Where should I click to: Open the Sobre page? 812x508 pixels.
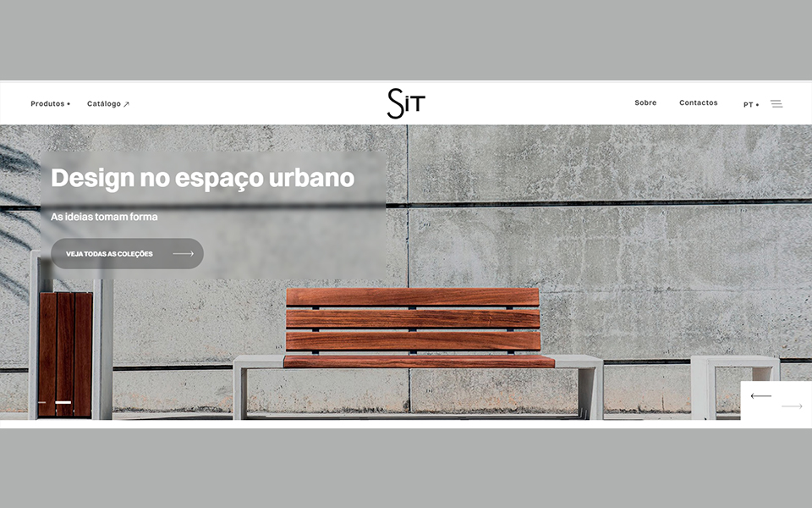[645, 103]
